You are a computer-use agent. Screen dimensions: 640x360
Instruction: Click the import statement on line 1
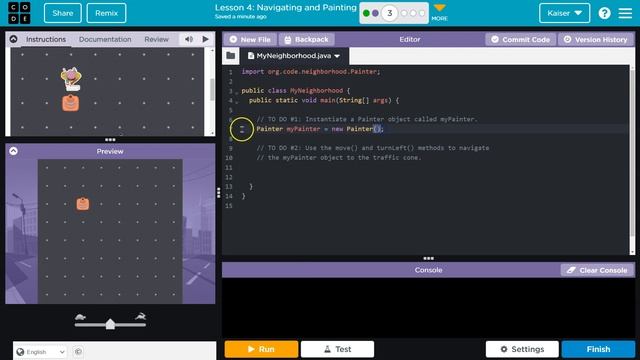click(x=311, y=71)
